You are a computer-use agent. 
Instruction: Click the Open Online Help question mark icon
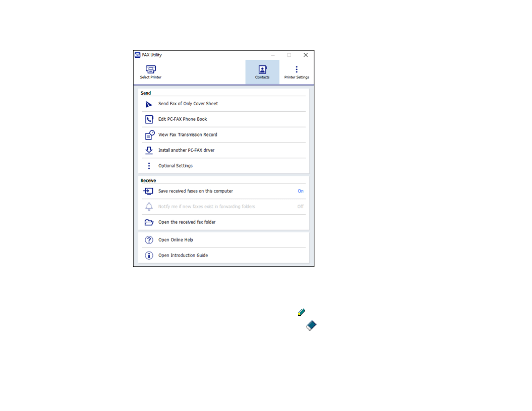click(x=149, y=240)
